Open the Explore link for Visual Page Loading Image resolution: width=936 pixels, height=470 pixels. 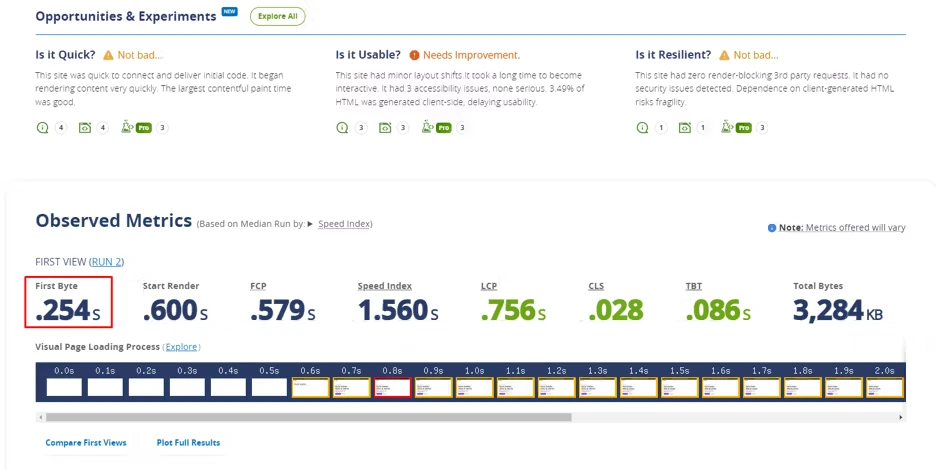[181, 347]
